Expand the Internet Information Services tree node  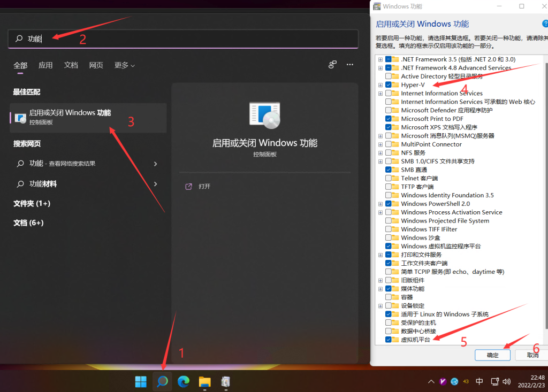(x=380, y=93)
